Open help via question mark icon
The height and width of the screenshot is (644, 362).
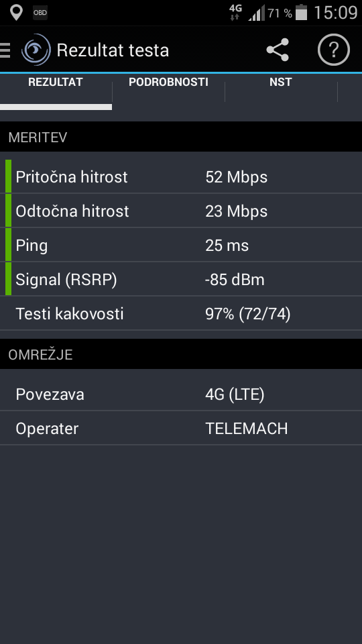coord(334,50)
